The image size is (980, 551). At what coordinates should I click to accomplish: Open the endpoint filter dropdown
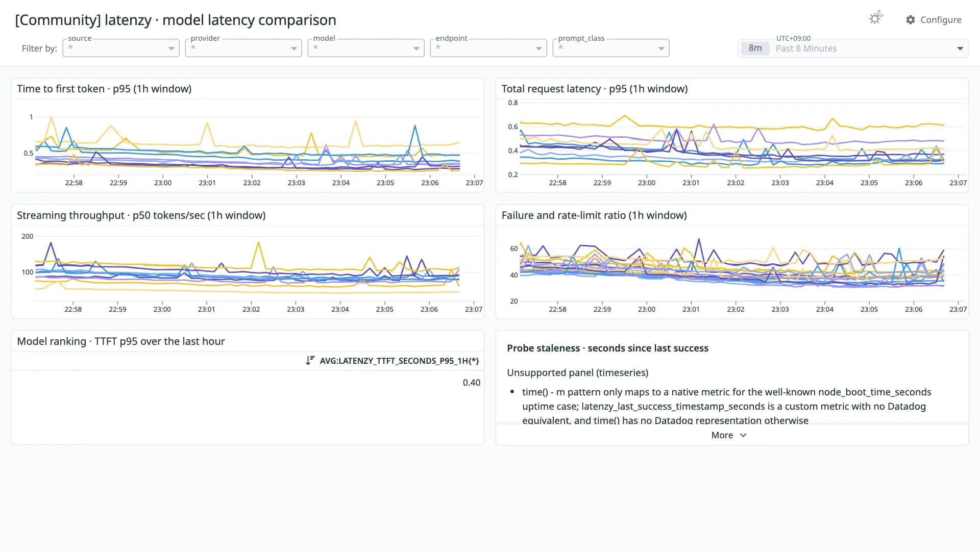pyautogui.click(x=488, y=48)
